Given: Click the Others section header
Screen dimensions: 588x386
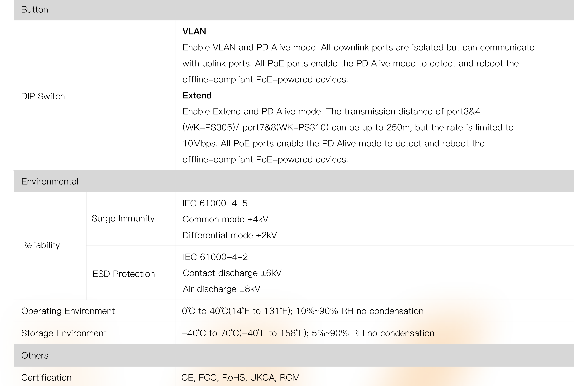Looking at the screenshot, I should pyautogui.click(x=35, y=355).
